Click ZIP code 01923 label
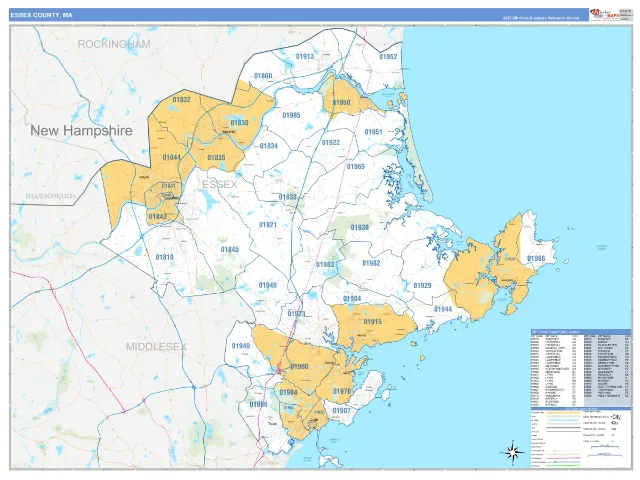The height and width of the screenshot is (480, 640). click(296, 313)
